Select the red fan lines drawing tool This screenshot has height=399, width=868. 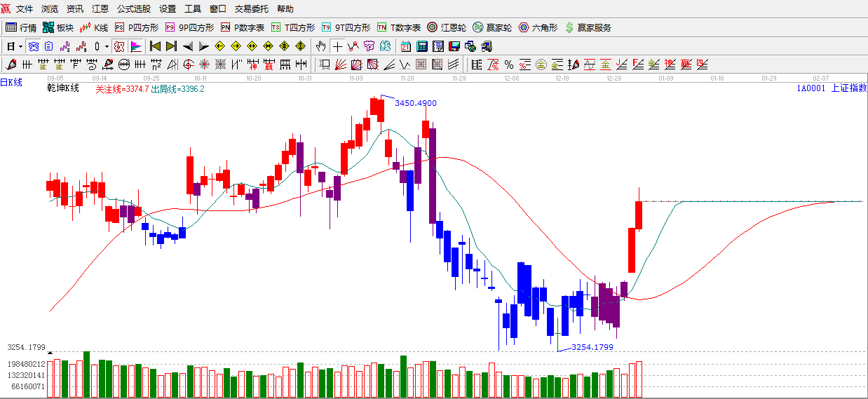pos(340,65)
